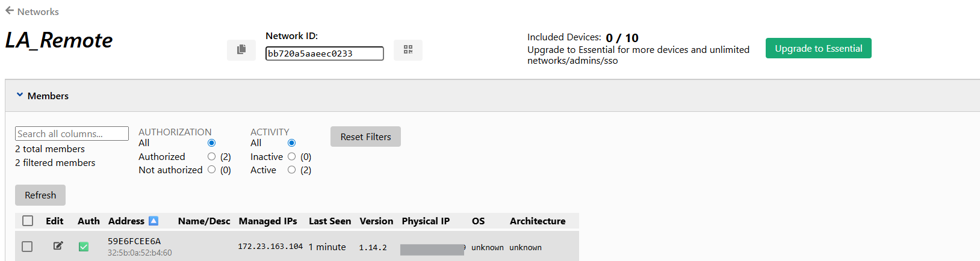
Task: Click the Refresh button
Action: click(x=40, y=195)
